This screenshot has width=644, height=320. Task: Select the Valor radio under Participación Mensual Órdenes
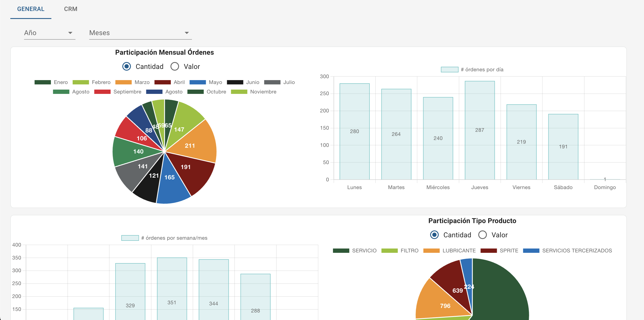click(175, 66)
